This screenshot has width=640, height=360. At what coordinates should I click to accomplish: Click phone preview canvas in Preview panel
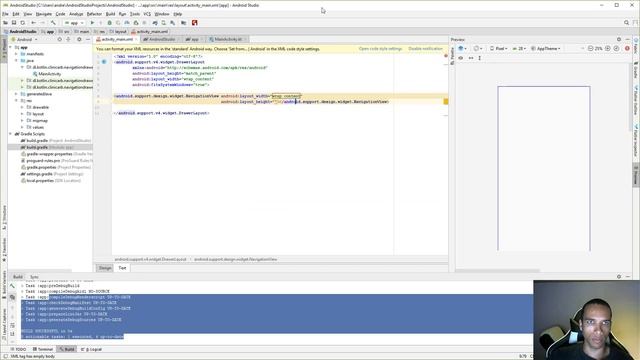point(544,168)
